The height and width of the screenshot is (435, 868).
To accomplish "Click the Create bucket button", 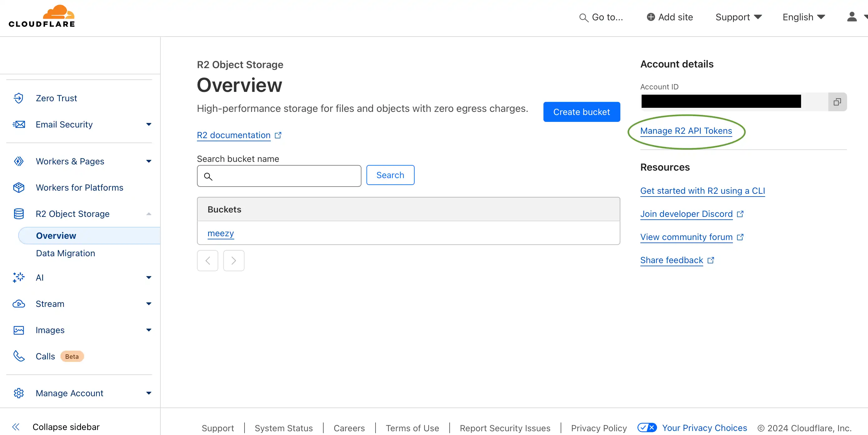I will coord(582,112).
